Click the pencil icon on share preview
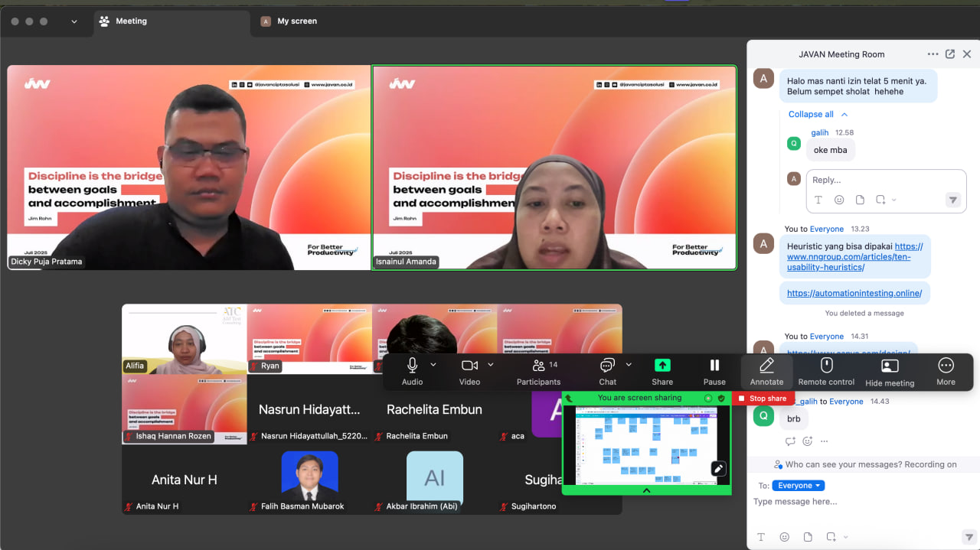This screenshot has height=550, width=980. [x=718, y=469]
